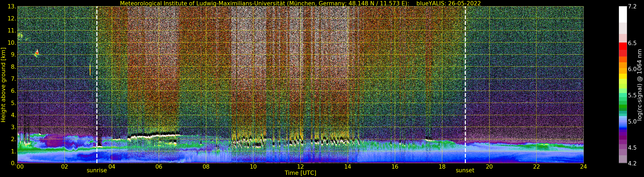The width and height of the screenshot is (644, 177).
Task: Click the white dashed sunset marker line
Action: (x=465, y=85)
